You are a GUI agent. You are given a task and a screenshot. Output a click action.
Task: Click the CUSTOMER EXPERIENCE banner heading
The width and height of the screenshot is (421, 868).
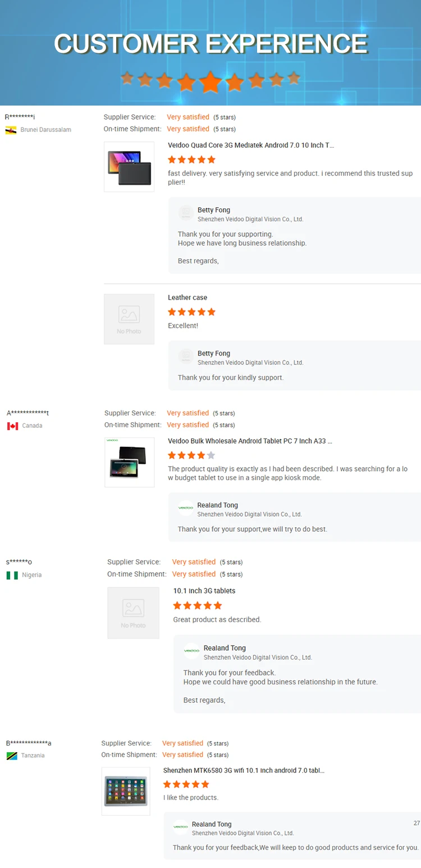210,44
